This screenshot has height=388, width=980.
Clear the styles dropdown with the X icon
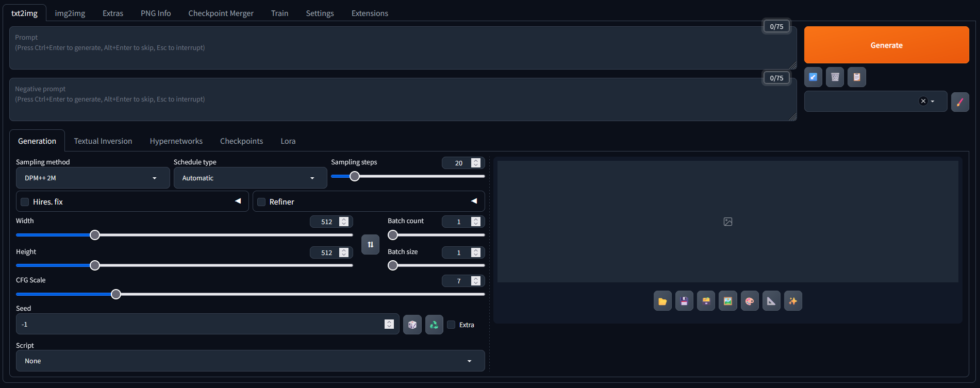click(923, 101)
